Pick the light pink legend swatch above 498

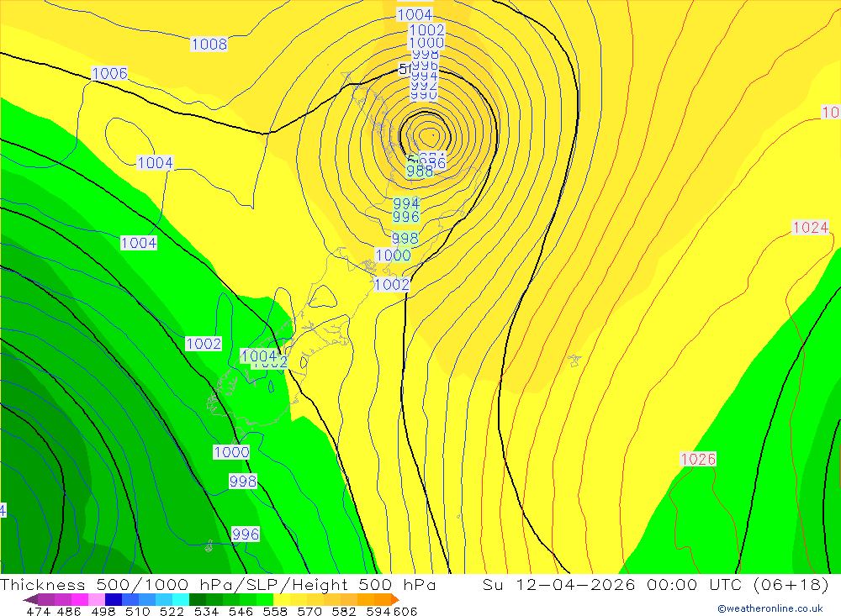pos(97,599)
